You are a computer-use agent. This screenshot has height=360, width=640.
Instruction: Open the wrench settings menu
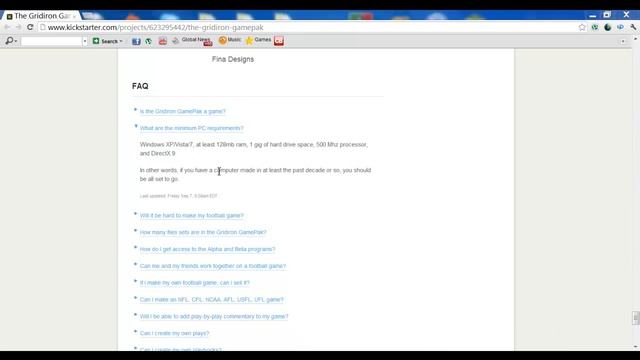coord(633,27)
